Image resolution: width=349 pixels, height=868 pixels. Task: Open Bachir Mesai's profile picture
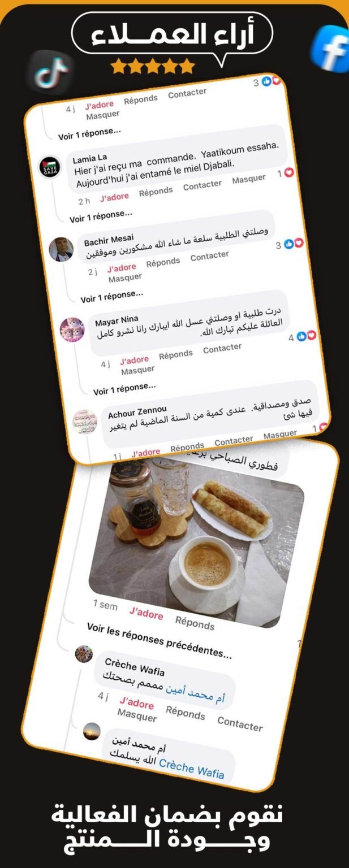click(x=61, y=249)
